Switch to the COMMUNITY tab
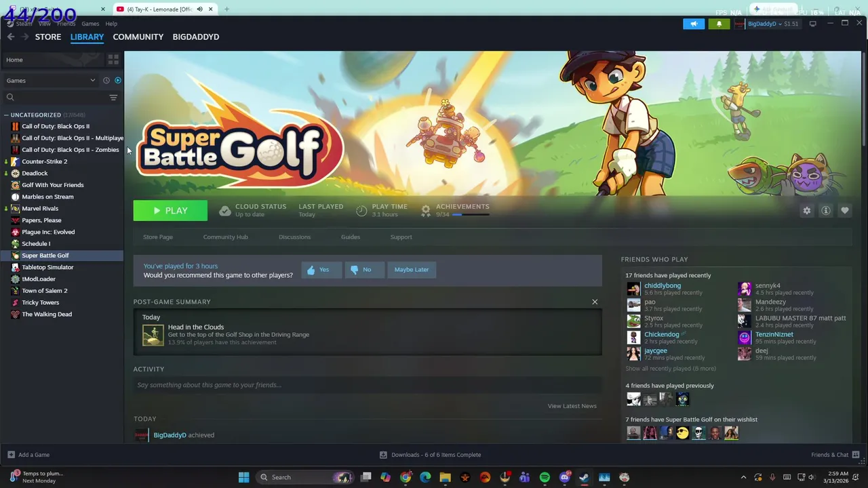 coord(138,37)
